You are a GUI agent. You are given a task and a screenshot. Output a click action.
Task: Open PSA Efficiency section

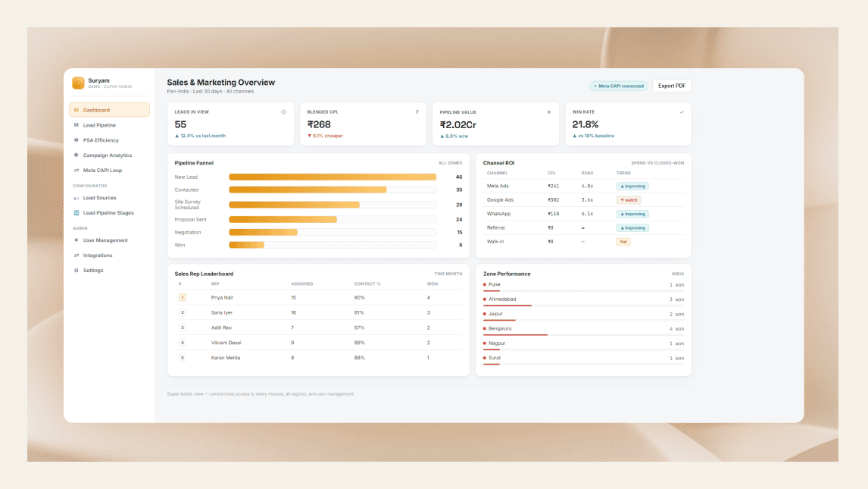[109, 140]
